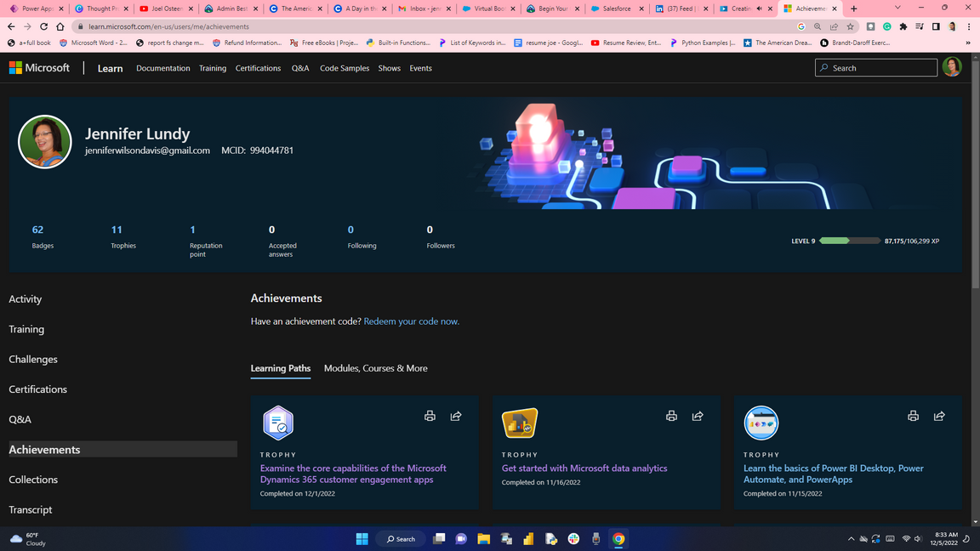Open the account avatar in the header
The image size is (980, 551).
tap(952, 67)
